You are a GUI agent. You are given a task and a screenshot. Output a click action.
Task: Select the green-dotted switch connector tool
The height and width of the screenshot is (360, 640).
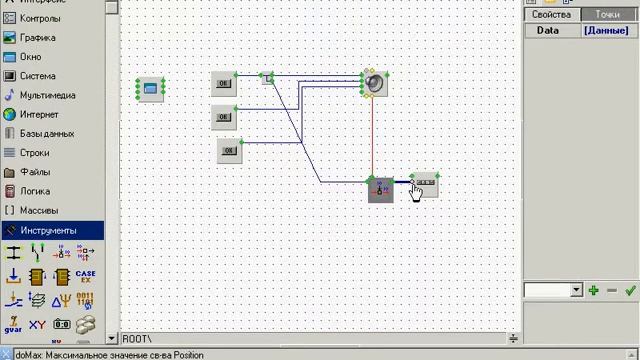tap(37, 253)
